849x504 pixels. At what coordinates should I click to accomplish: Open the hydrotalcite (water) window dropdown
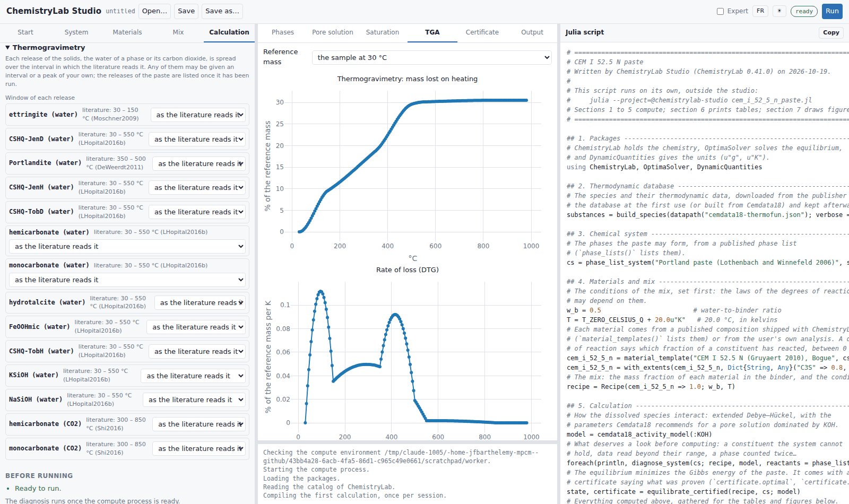click(200, 302)
